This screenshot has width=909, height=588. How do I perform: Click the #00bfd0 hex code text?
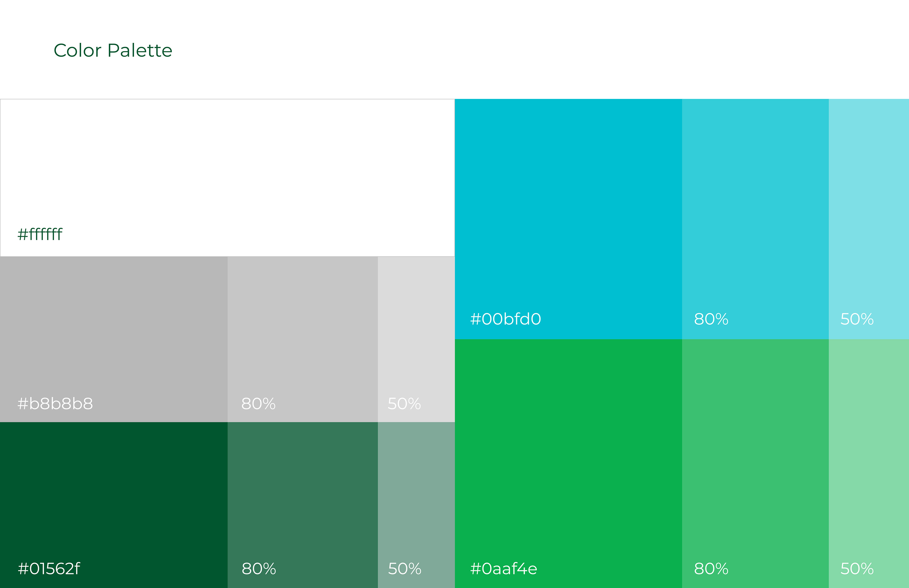coord(505,319)
